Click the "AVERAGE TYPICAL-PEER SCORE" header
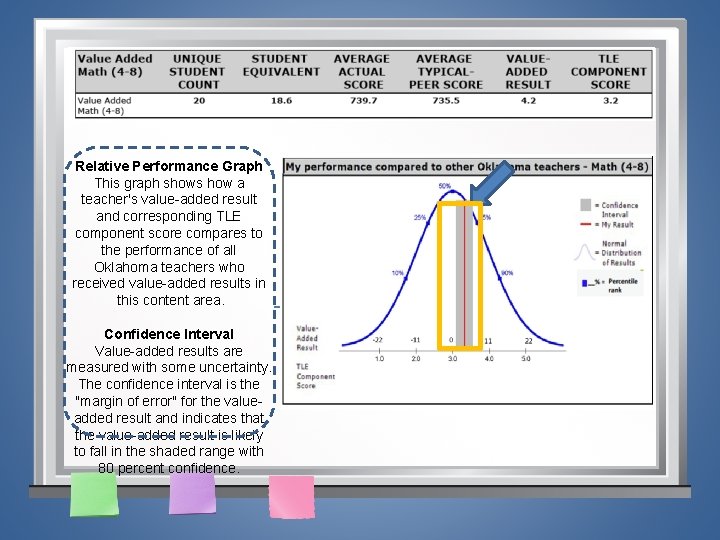Viewport: 720px width, 540px height. pos(445,72)
